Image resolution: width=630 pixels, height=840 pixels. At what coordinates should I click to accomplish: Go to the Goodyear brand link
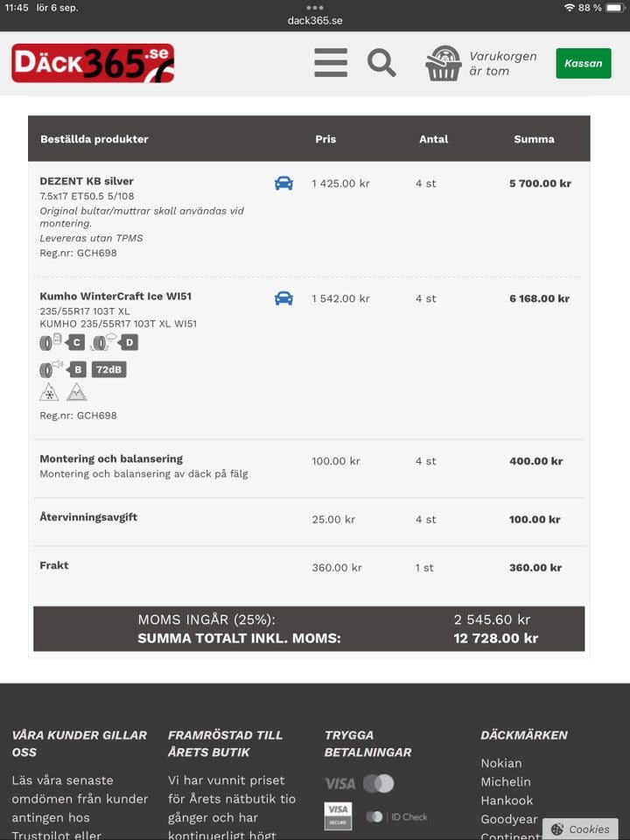[x=508, y=819]
